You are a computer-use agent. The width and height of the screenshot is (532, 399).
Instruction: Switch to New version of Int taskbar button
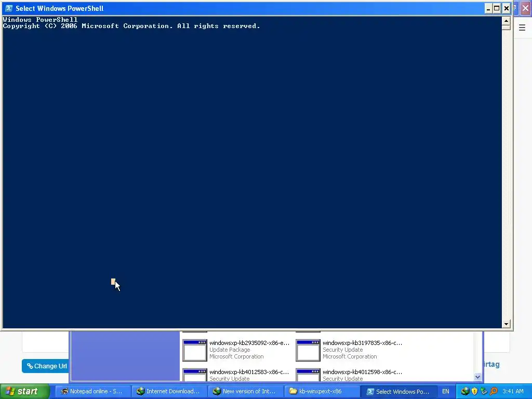[x=245, y=392]
